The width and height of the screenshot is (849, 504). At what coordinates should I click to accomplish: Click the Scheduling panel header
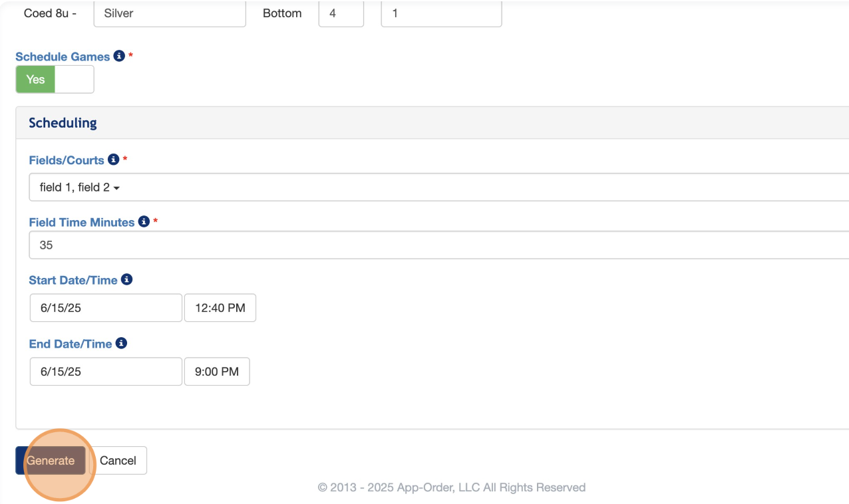coord(63,123)
